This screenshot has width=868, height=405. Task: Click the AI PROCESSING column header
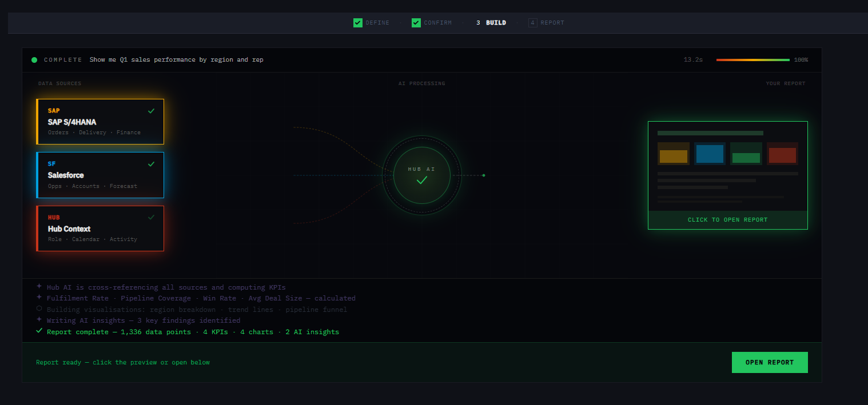click(422, 83)
